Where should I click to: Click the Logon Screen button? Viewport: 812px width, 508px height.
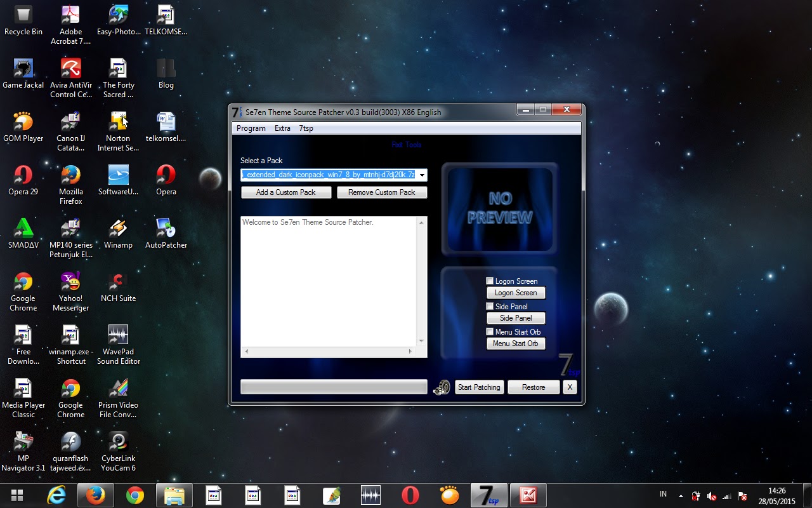516,293
